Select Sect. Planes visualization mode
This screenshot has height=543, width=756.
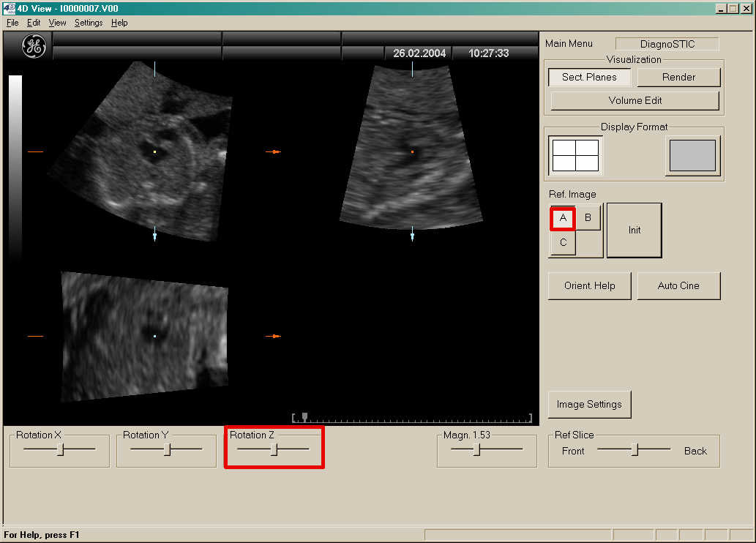pyautogui.click(x=588, y=77)
